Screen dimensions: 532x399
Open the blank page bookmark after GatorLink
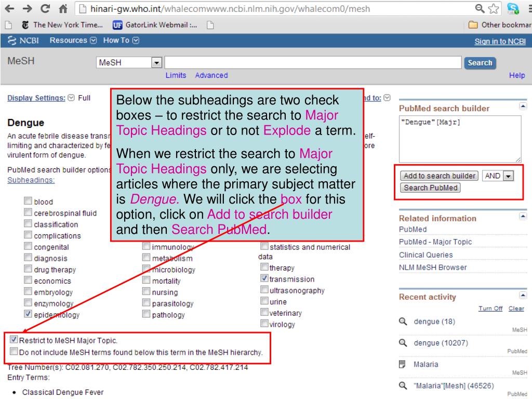tap(210, 25)
